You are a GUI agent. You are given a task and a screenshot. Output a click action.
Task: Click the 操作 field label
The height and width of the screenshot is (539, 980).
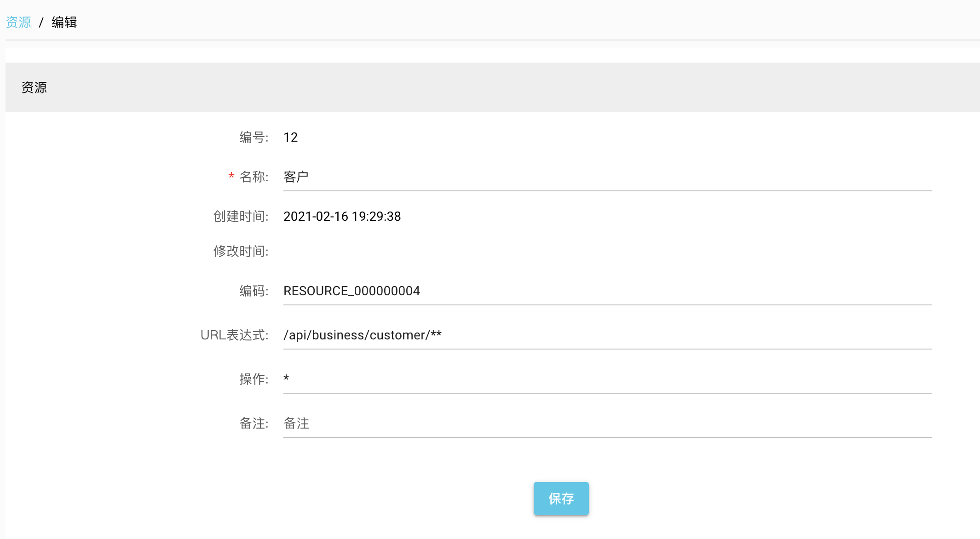coord(254,379)
